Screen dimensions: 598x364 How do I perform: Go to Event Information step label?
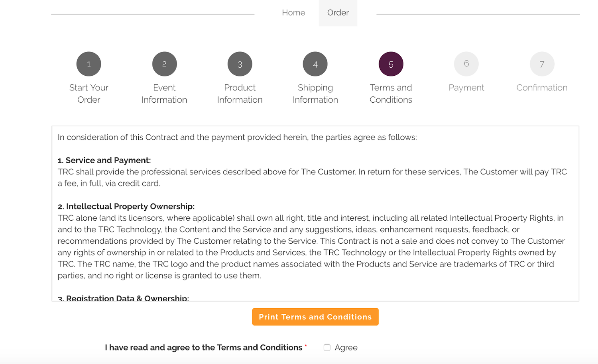pos(164,94)
